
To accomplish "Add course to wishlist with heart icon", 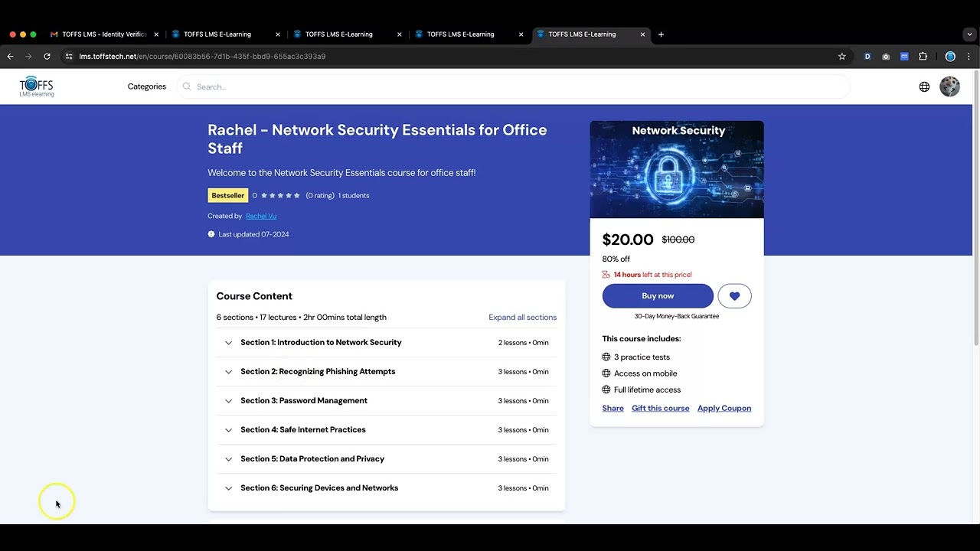I will coord(734,296).
